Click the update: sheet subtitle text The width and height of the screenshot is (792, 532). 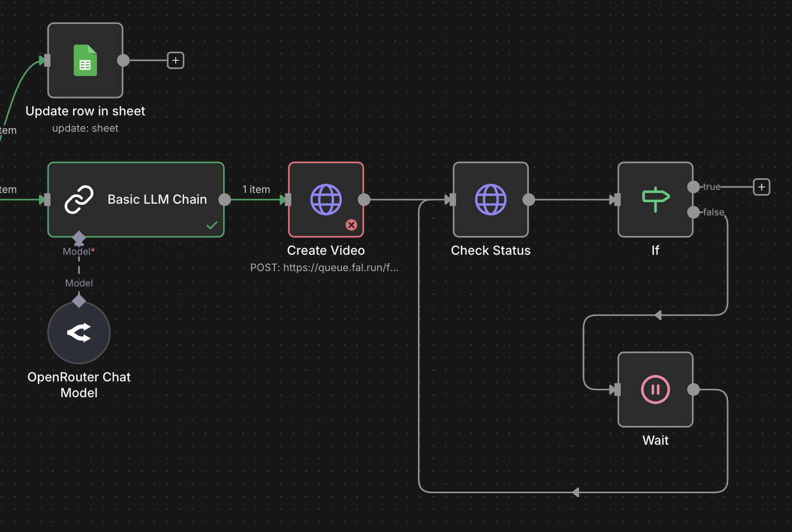(x=85, y=128)
